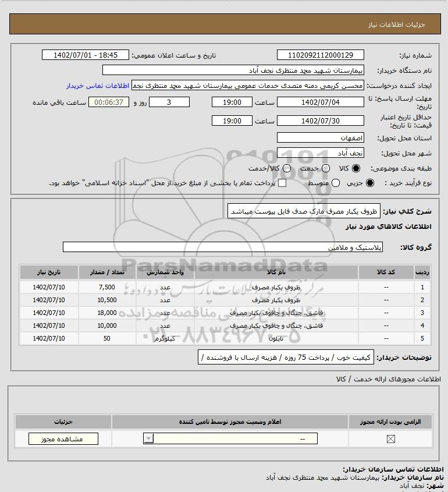Image resolution: width=448 pixels, height=492 pixels.
Task: Click the need number field 1102092112000129
Action: click(x=321, y=55)
